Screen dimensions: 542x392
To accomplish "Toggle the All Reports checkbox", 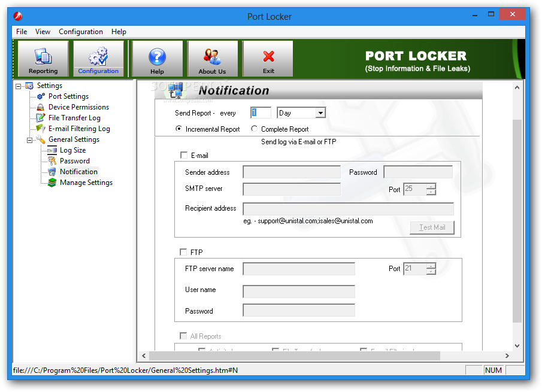I will (183, 336).
